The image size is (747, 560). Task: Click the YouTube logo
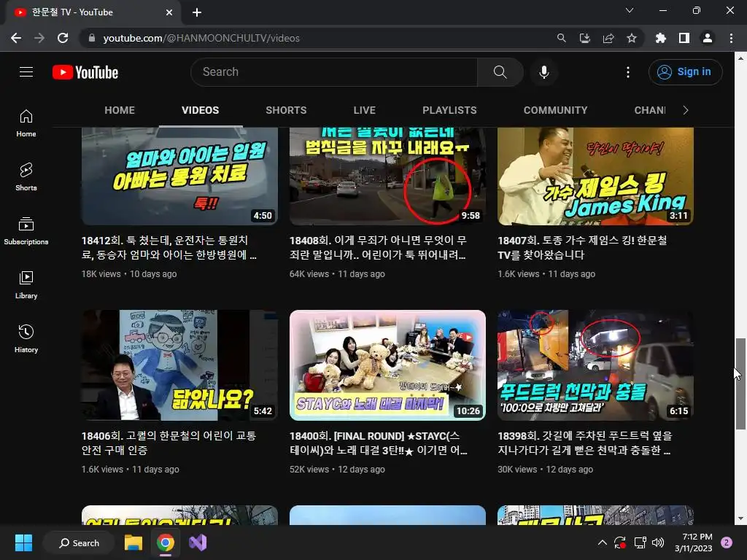pos(85,72)
